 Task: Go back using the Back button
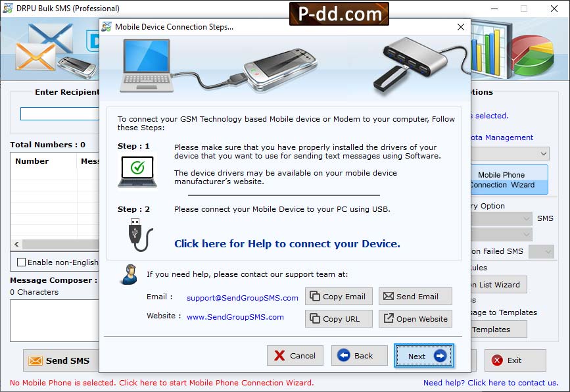(355, 356)
